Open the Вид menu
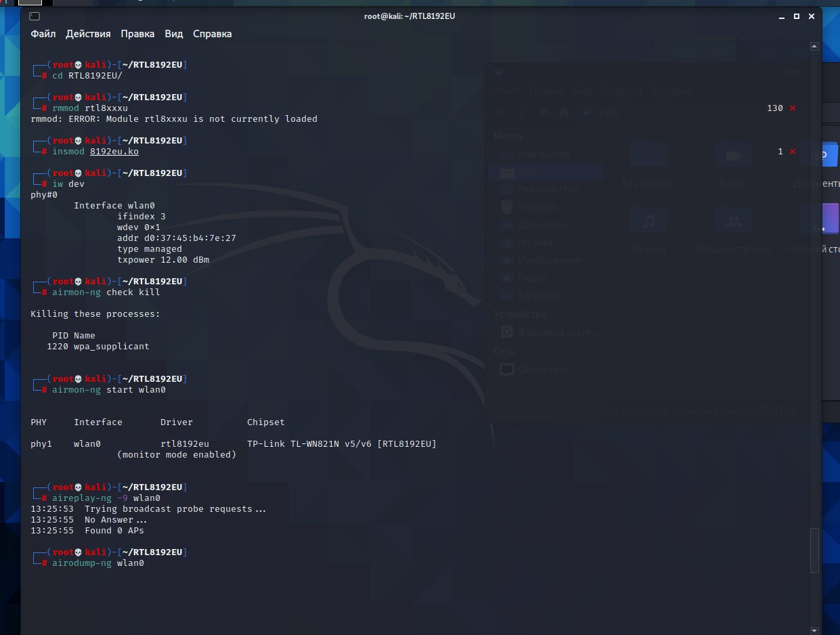 coord(174,34)
